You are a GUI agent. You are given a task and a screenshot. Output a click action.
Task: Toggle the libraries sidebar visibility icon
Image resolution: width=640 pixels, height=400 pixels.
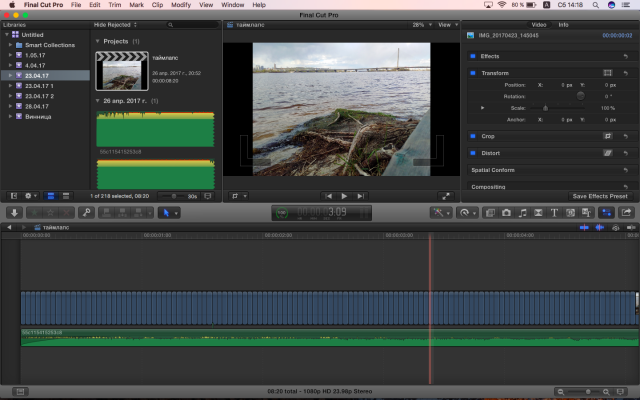tap(14, 196)
